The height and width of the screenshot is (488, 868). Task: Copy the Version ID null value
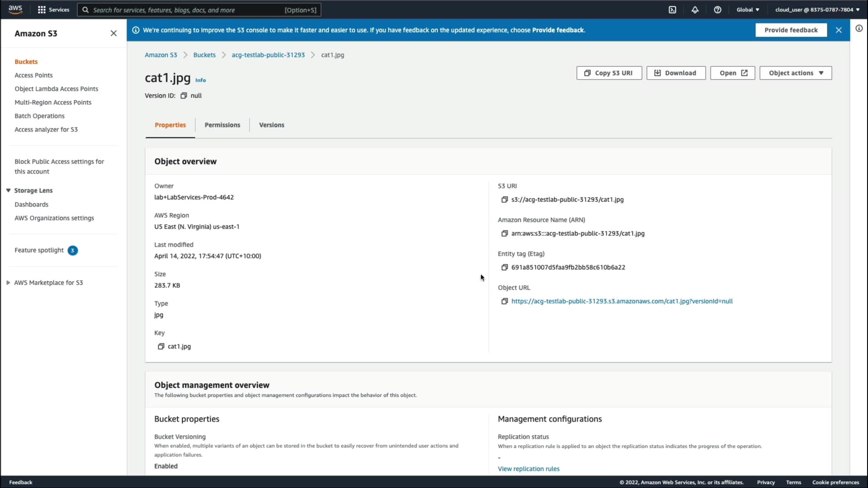[x=184, y=95]
